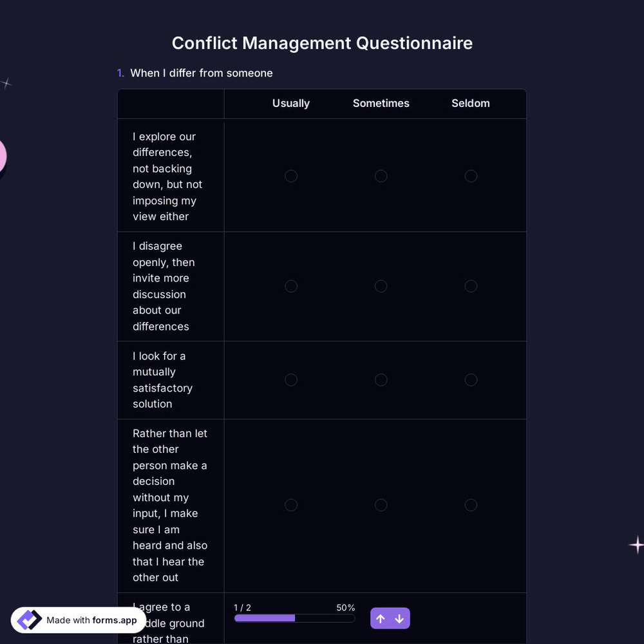
Task: Select Seldom for 'I explore our differences' row
Action: [x=471, y=176]
